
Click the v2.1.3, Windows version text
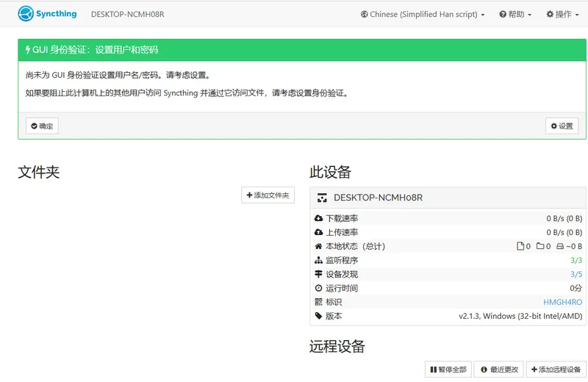point(520,316)
